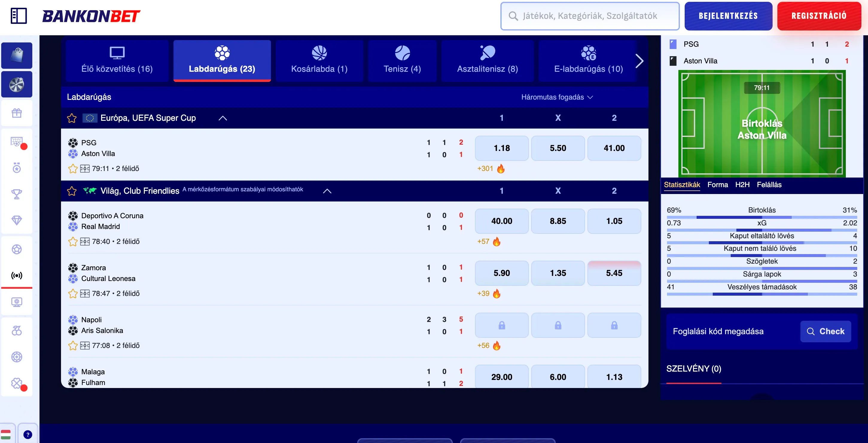Bet on PSG win at 1.18
868x443 pixels.
(501, 149)
